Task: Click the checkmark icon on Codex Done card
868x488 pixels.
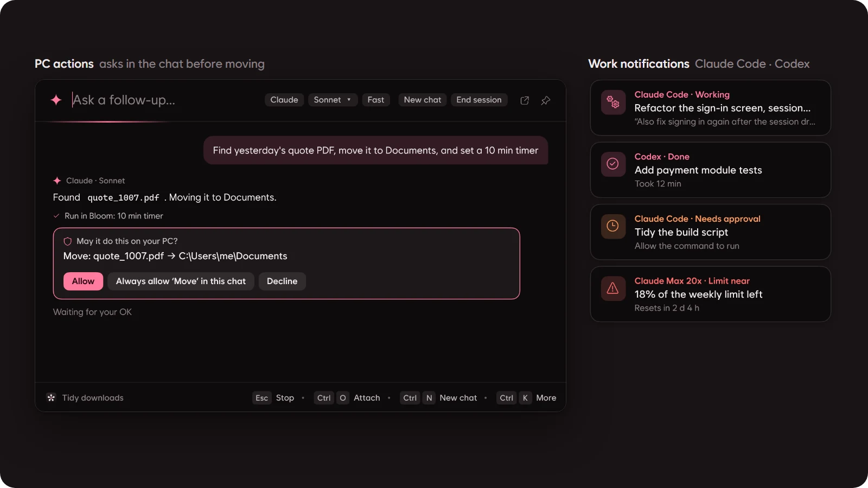Action: coord(613,164)
